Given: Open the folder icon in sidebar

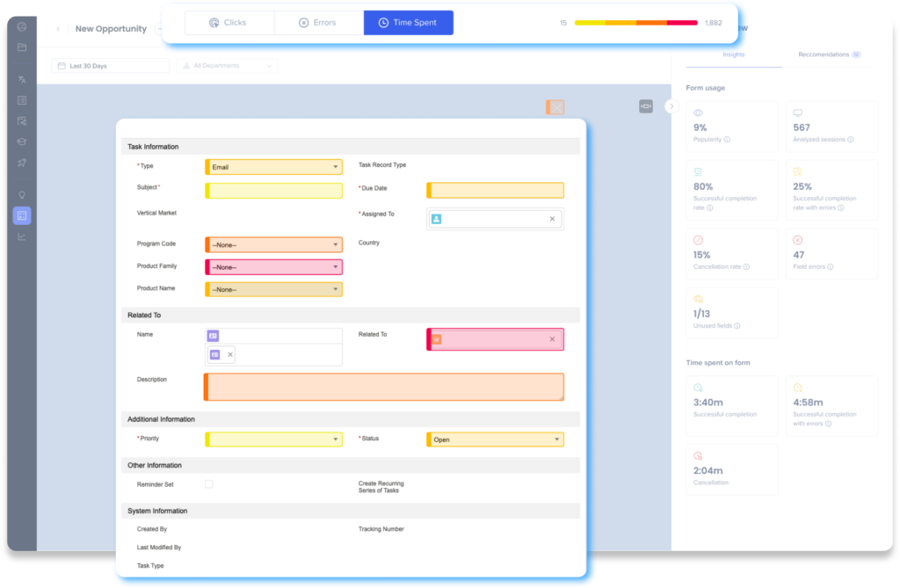Looking at the screenshot, I should click(x=22, y=47).
